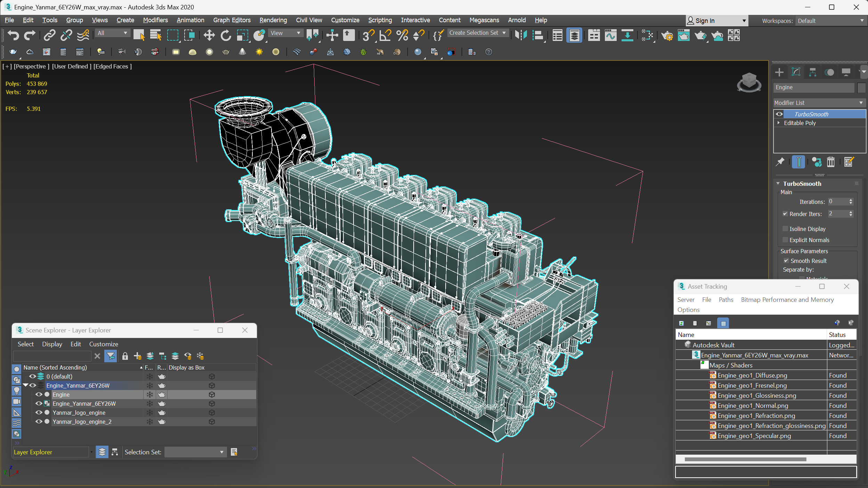The image size is (868, 488).
Task: Toggle 3D Snaps icon
Action: (x=368, y=35)
